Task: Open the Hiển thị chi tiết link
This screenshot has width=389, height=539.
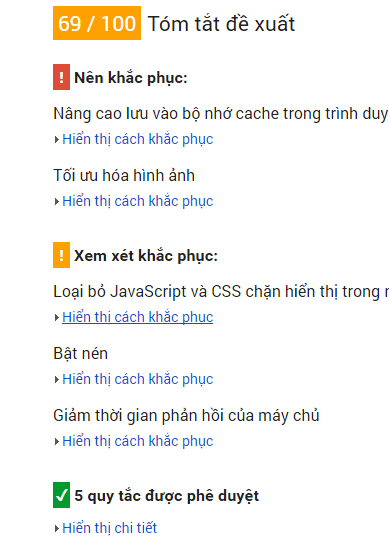Action: tap(110, 528)
